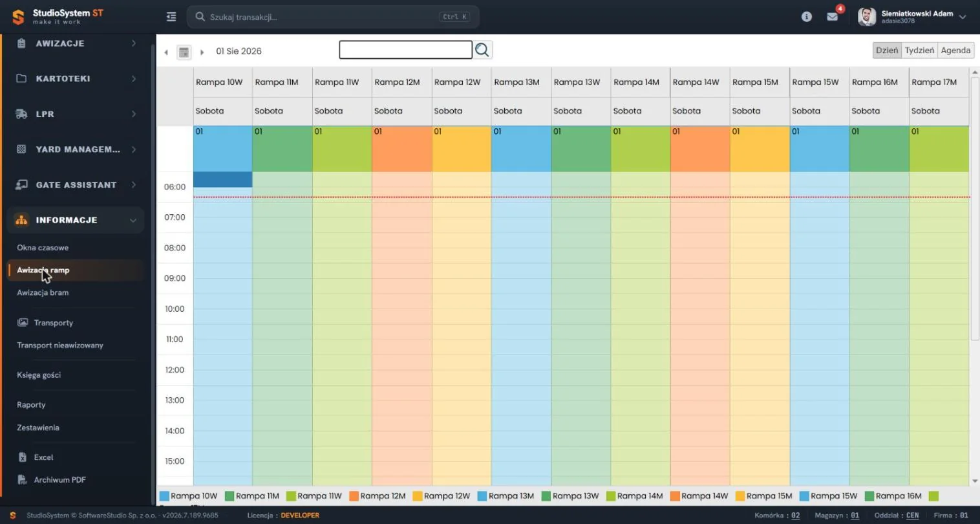Click the 09:00 time slot label
This screenshot has width=980, height=524.
175,278
